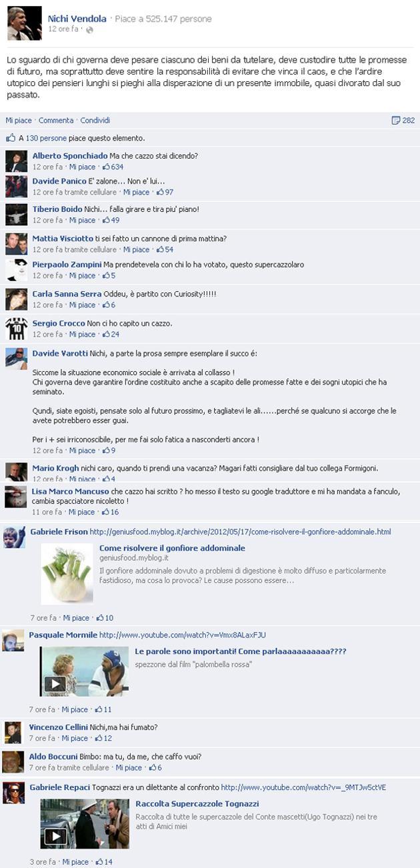Open Nichi Vendola page name link

[x=77, y=19]
